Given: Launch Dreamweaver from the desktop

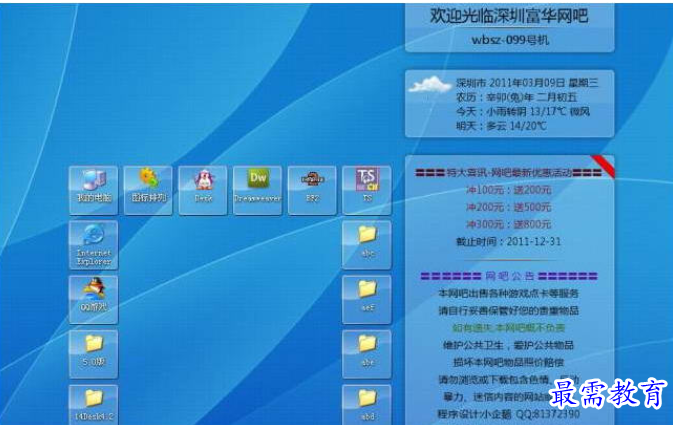Looking at the screenshot, I should tap(258, 190).
